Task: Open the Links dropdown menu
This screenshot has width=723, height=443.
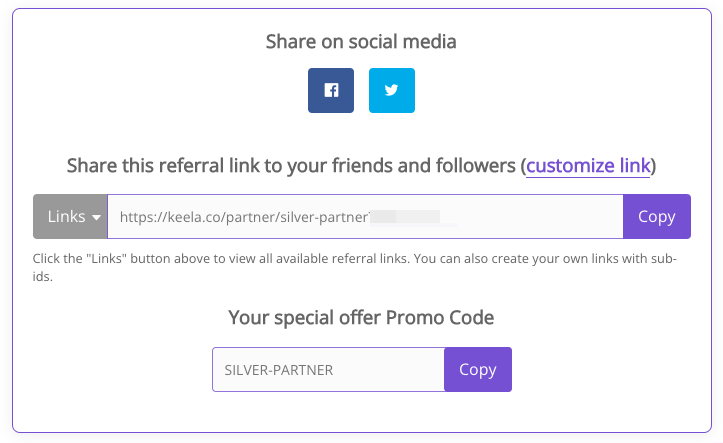Action: pyautogui.click(x=71, y=217)
